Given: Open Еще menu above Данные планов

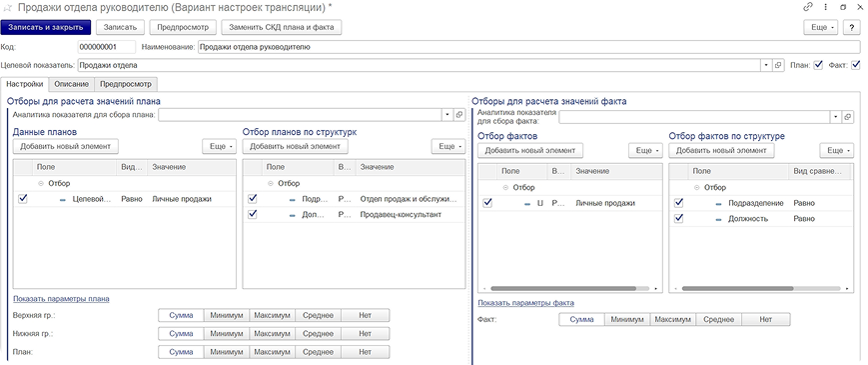Looking at the screenshot, I should click(219, 146).
